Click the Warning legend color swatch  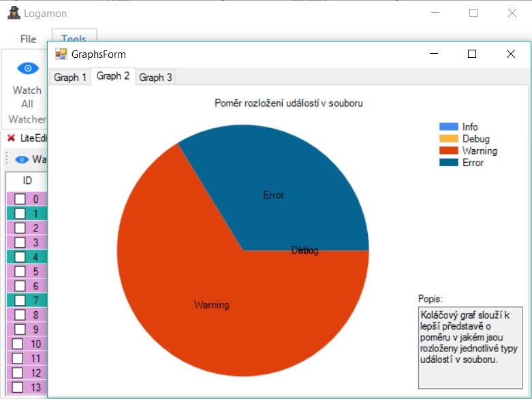tap(448, 150)
